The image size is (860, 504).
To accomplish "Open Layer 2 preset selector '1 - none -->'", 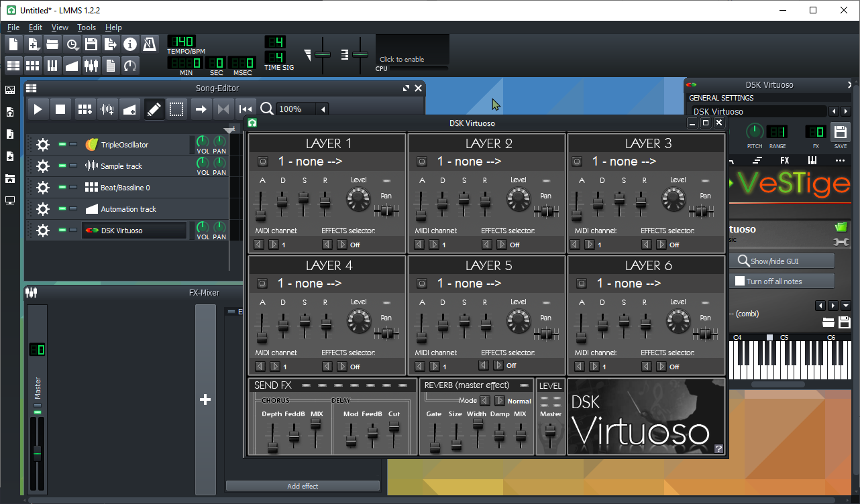I will (x=470, y=162).
